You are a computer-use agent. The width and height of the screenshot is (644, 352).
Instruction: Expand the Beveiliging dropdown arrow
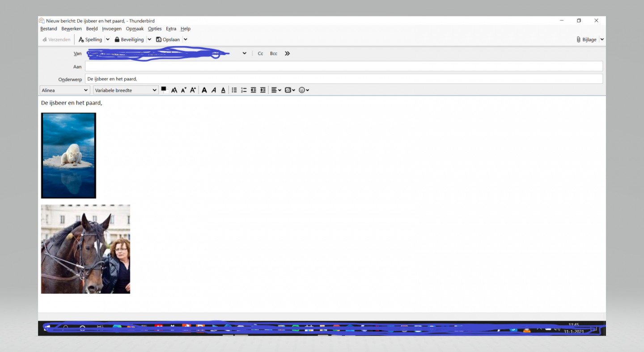149,39
